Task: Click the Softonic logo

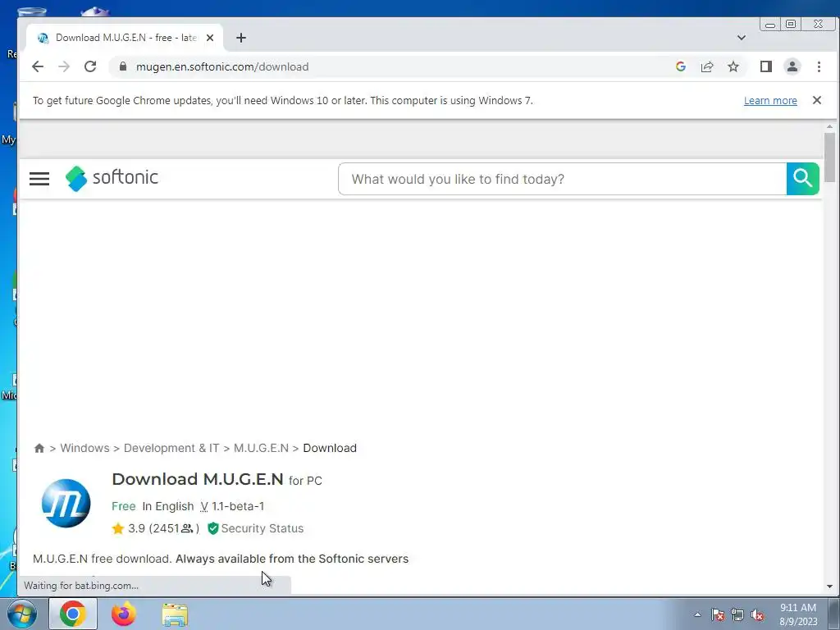Action: coord(112,178)
